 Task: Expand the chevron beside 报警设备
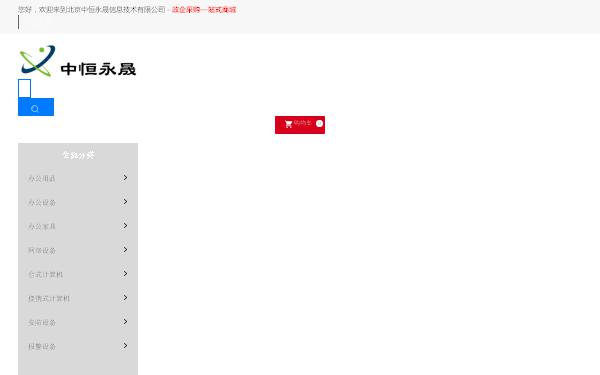point(125,346)
